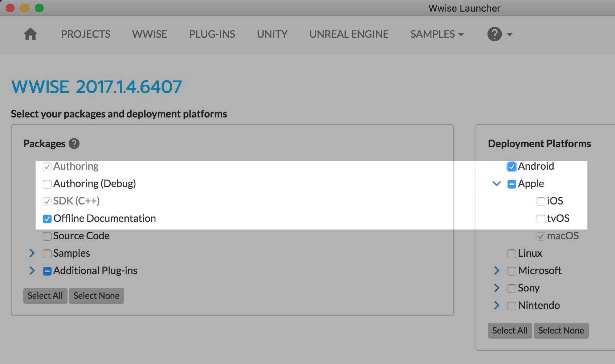The height and width of the screenshot is (364, 615).
Task: Open the help question mark menu
Action: pos(500,34)
